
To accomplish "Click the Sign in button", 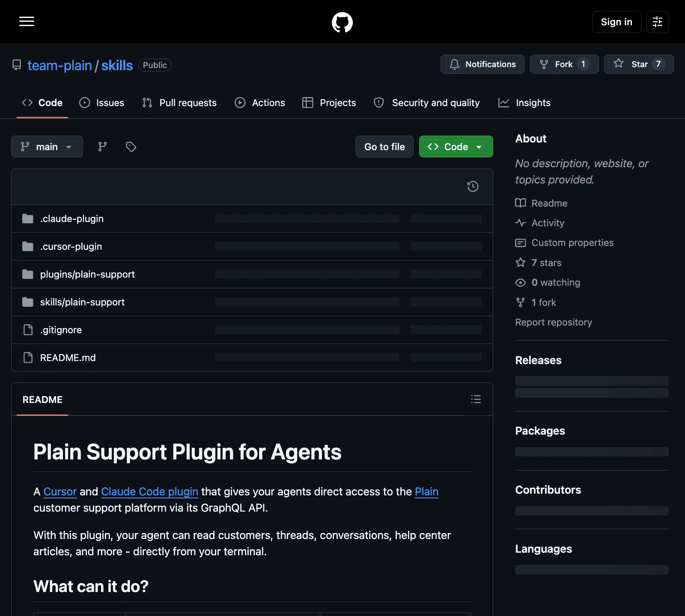I will [616, 22].
